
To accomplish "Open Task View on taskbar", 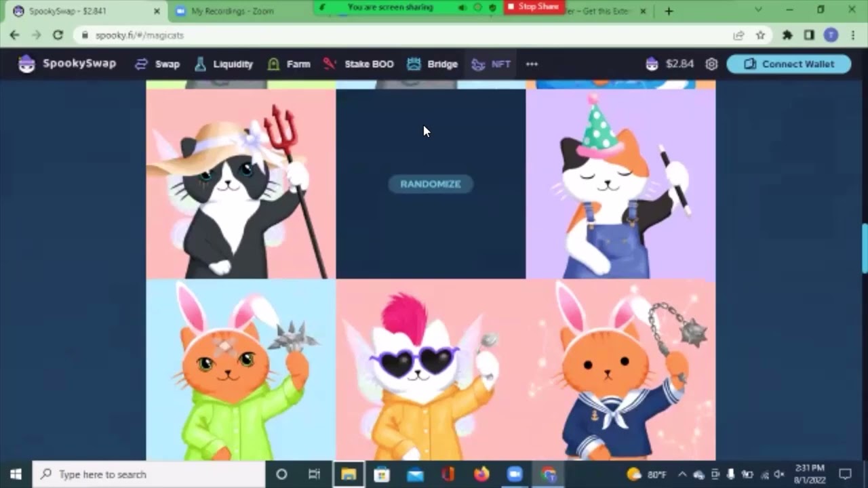I will pyautogui.click(x=314, y=474).
